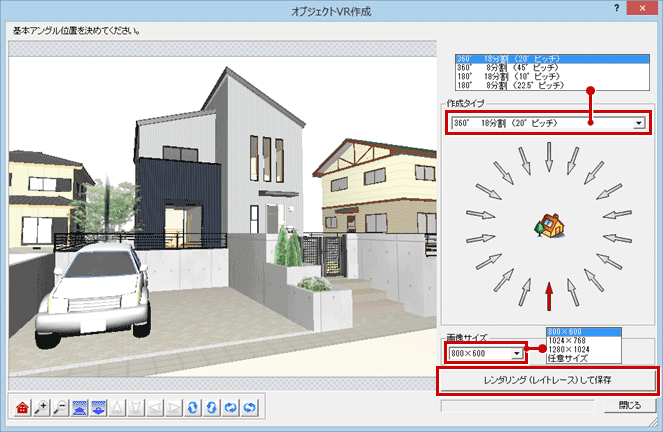Click the blue raise viewpoint icon
Viewport: 663px width, 432px height.
pos(78,407)
